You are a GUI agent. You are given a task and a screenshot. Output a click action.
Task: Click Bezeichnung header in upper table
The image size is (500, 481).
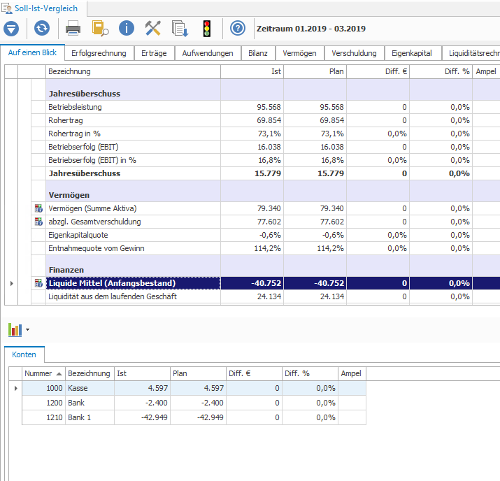pyautogui.click(x=133, y=71)
